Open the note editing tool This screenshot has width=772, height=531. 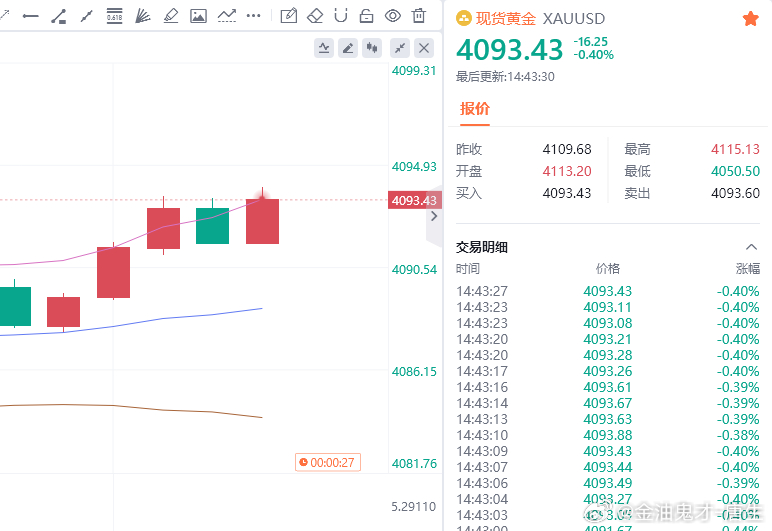point(289,16)
